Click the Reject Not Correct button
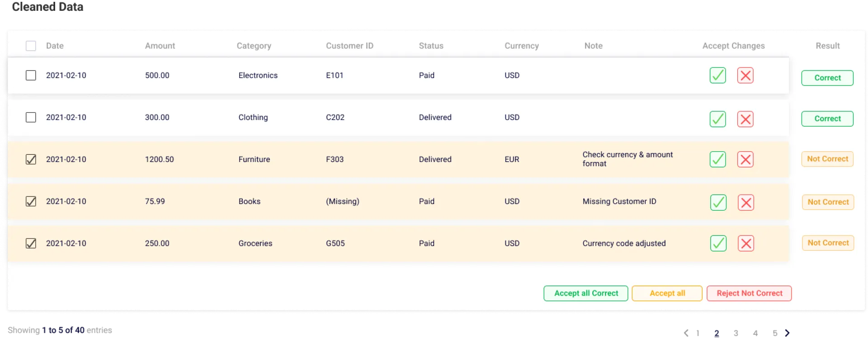The height and width of the screenshot is (339, 868). coord(749,293)
